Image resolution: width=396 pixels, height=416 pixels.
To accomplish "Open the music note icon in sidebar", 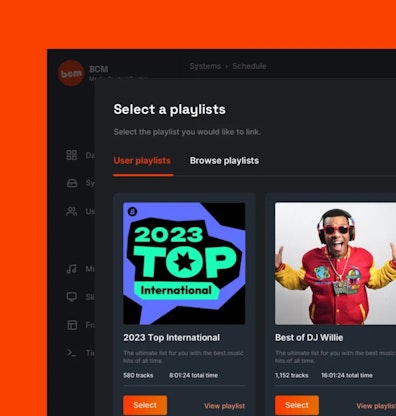I will coord(72,269).
